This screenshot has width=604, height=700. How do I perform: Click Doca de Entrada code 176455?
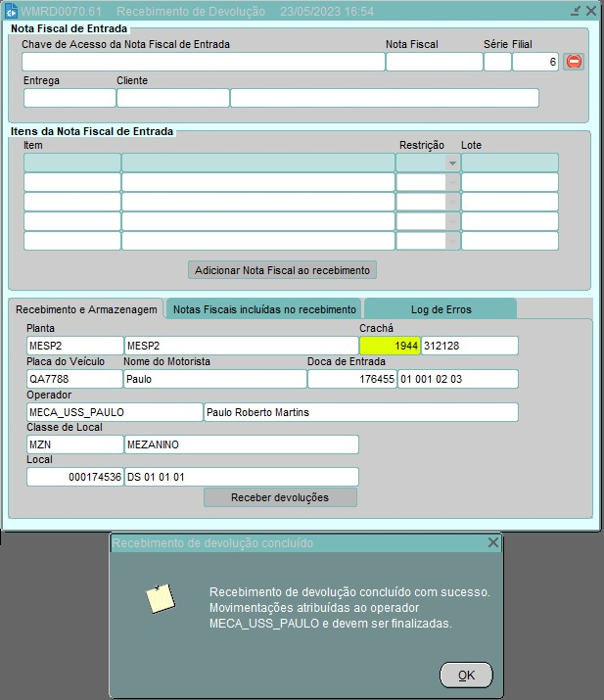[x=352, y=379]
